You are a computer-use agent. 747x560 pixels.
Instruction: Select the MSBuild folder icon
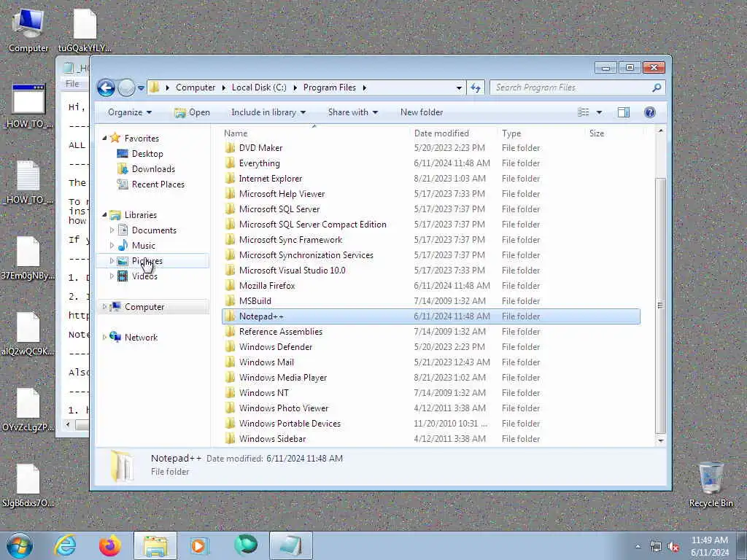pos(230,301)
